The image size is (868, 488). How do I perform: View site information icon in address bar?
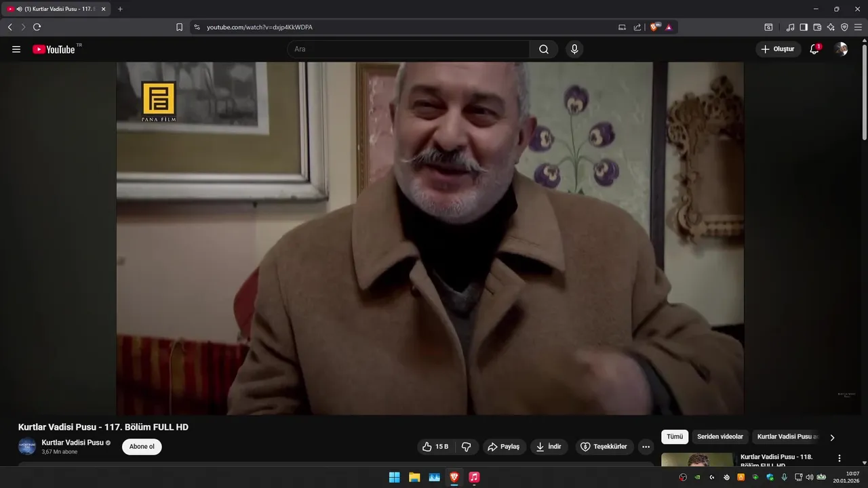pos(197,27)
